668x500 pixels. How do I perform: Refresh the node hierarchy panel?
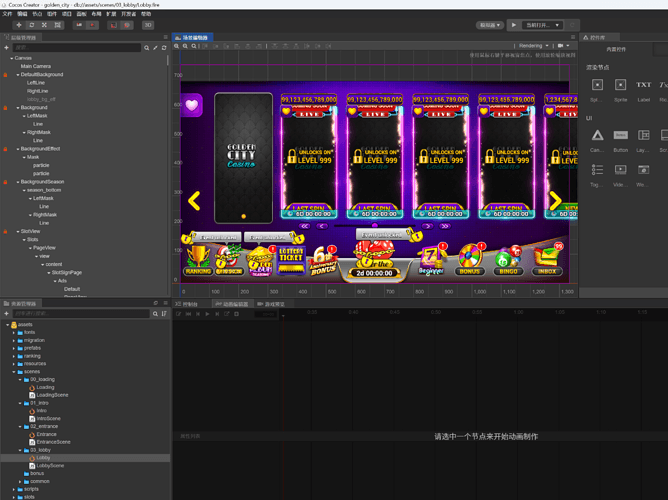pyautogui.click(x=164, y=48)
